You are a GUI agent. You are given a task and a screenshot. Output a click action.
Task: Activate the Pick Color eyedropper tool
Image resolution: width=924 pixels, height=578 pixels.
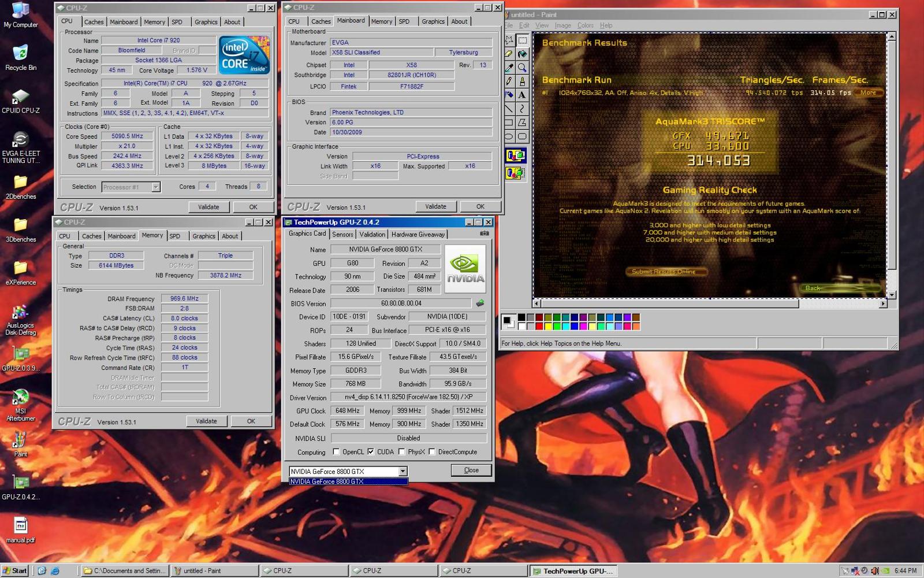point(509,68)
